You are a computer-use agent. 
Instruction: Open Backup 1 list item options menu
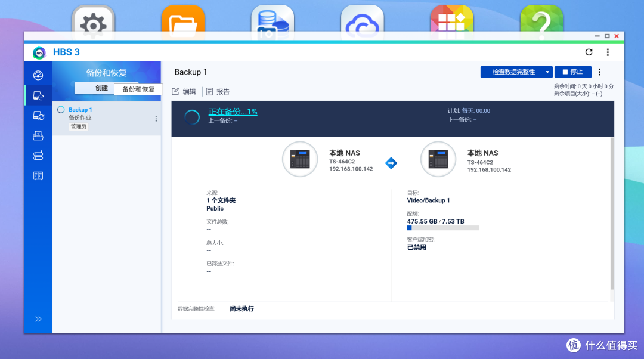(x=156, y=119)
